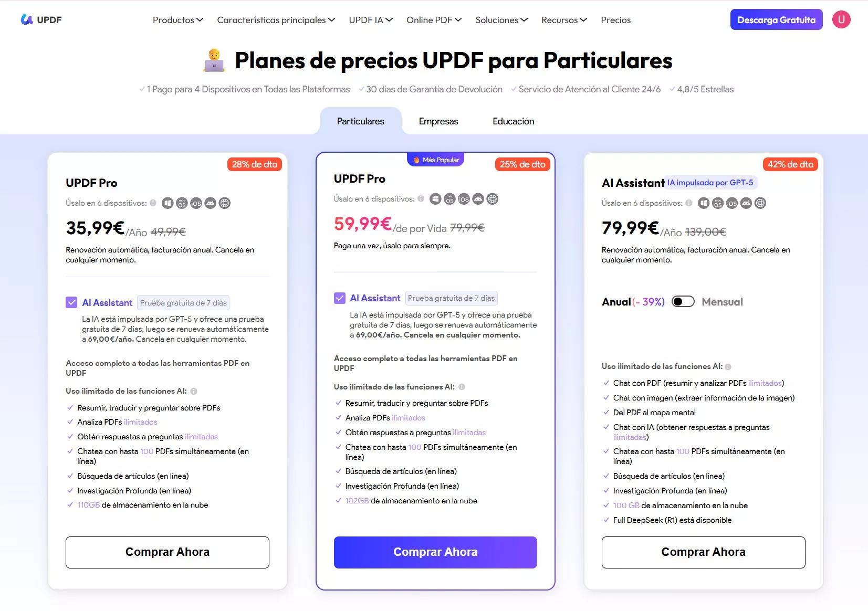
Task: Open the UPDF IA dropdown
Action: pos(370,20)
